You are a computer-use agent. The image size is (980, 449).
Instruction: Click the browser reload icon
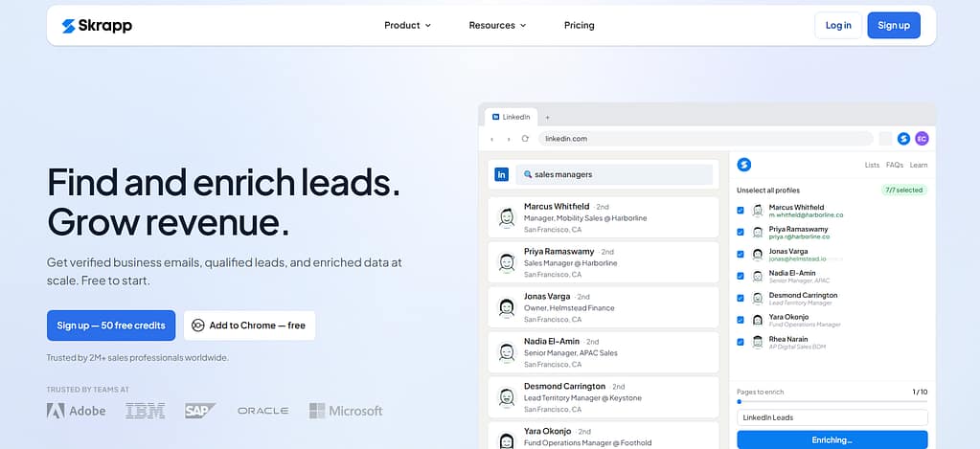[x=525, y=139]
